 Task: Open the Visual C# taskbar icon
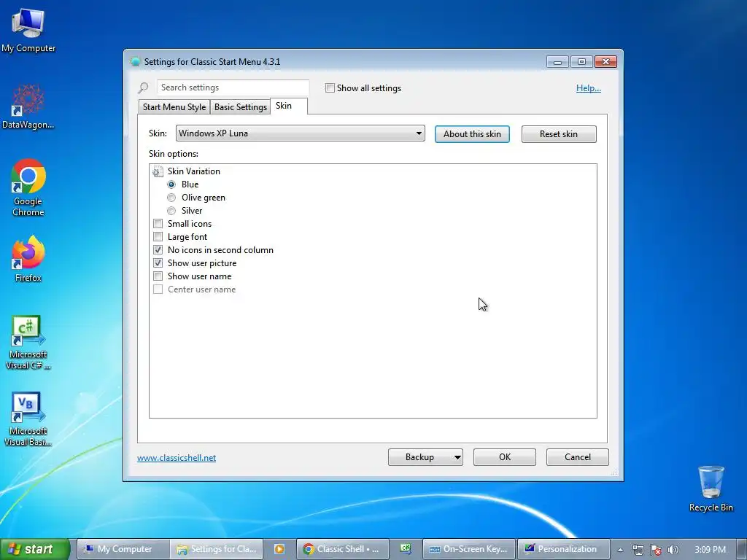[406, 549]
